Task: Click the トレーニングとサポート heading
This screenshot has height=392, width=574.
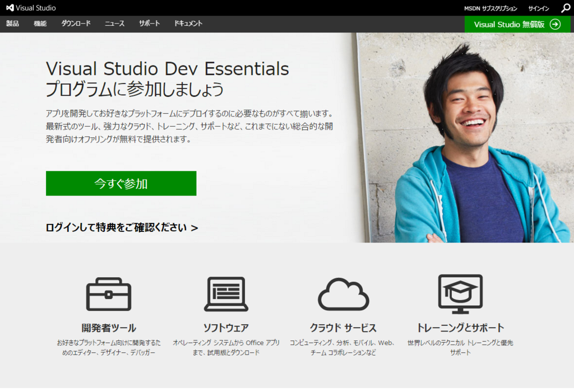Action: point(460,328)
